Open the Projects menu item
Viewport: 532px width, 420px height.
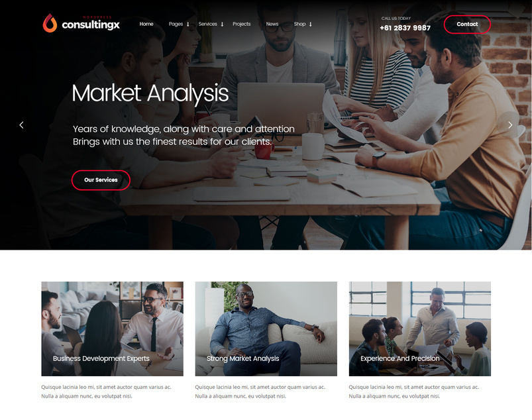(x=242, y=24)
